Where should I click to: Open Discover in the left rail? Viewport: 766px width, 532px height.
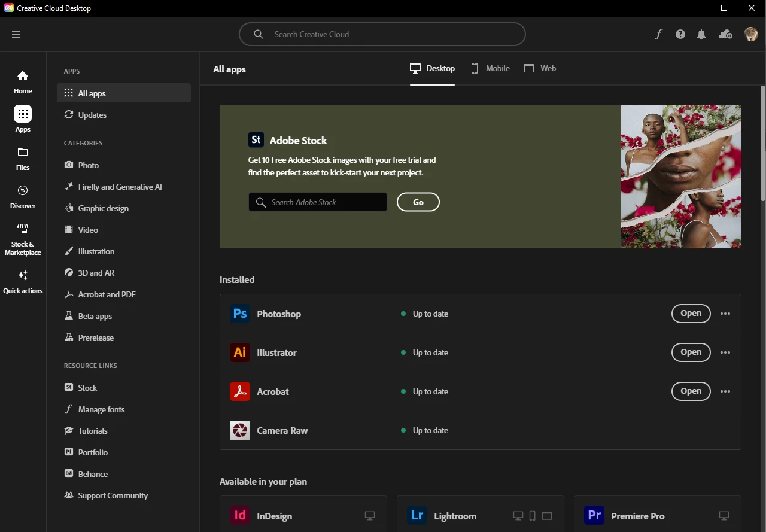(23, 197)
